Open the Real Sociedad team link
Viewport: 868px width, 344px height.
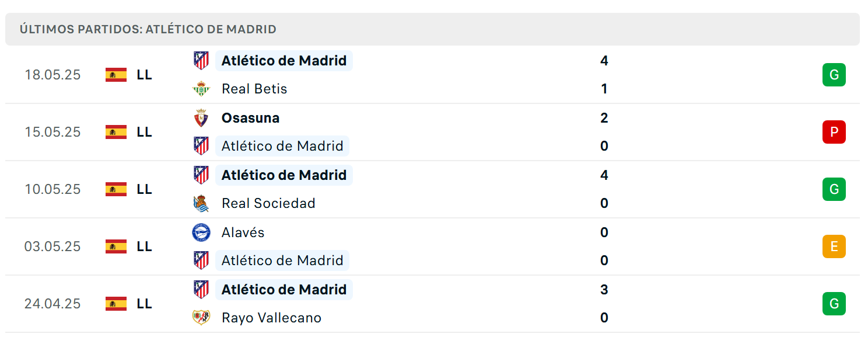point(268,203)
